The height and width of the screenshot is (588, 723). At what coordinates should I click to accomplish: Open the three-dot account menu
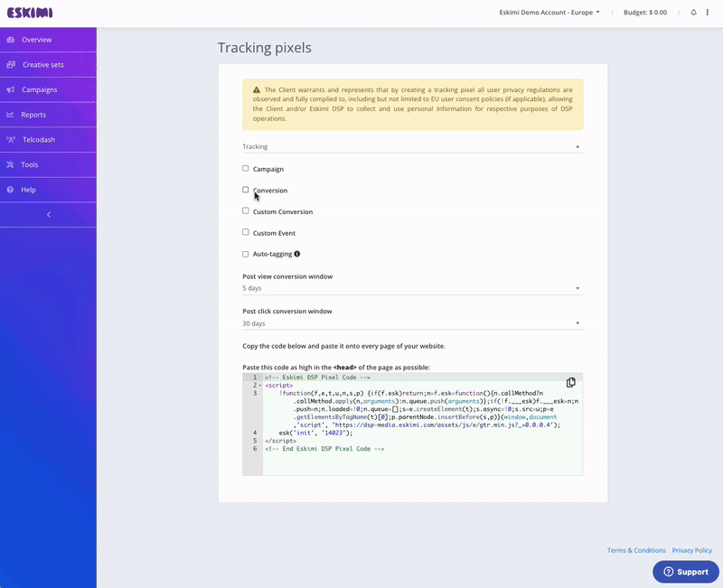708,13
